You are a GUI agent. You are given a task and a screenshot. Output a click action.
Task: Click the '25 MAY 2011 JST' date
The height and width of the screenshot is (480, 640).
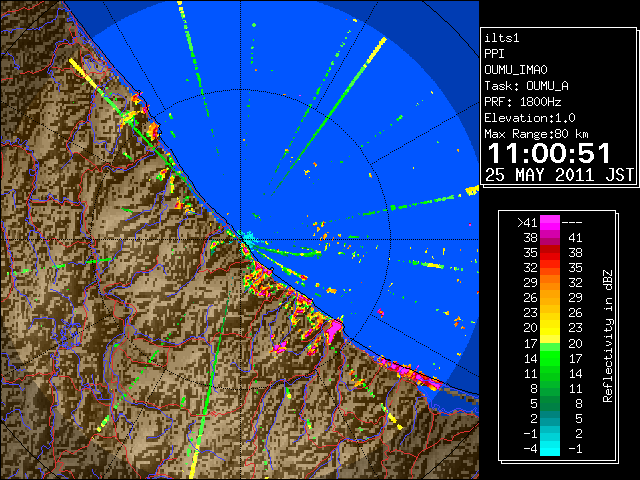pyautogui.click(x=559, y=175)
